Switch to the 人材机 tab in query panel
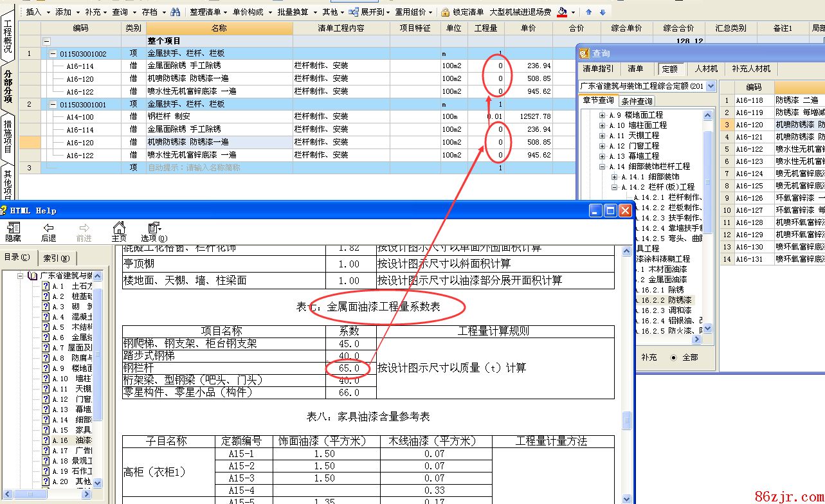 (705, 69)
